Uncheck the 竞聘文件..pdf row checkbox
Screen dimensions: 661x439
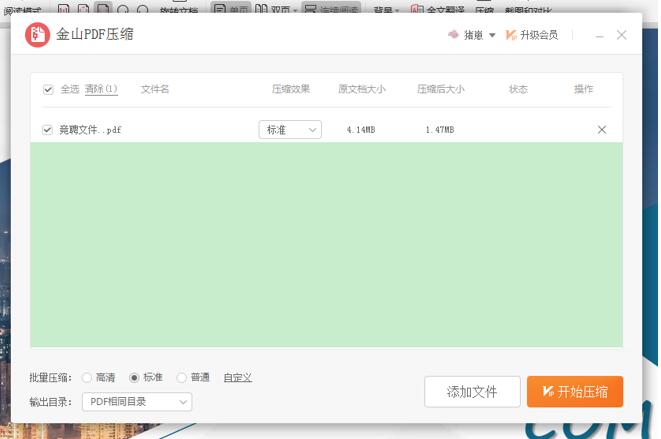[47, 130]
